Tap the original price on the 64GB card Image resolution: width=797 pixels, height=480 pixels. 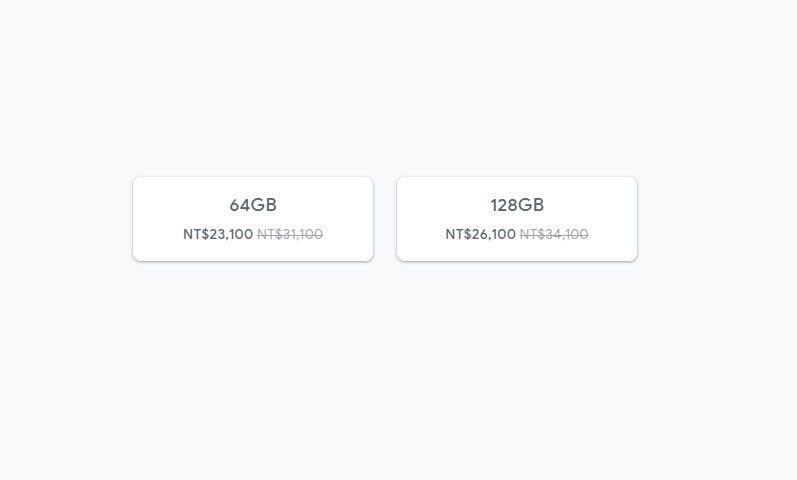click(x=290, y=234)
